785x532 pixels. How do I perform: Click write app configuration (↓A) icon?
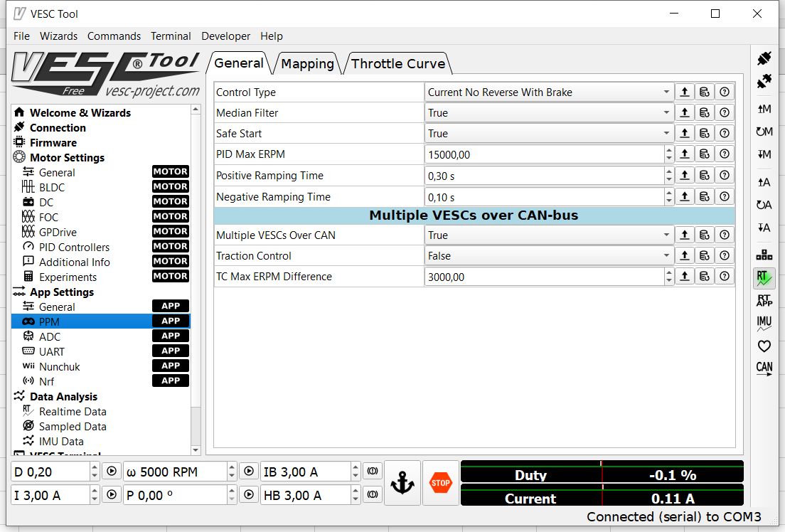(x=764, y=228)
